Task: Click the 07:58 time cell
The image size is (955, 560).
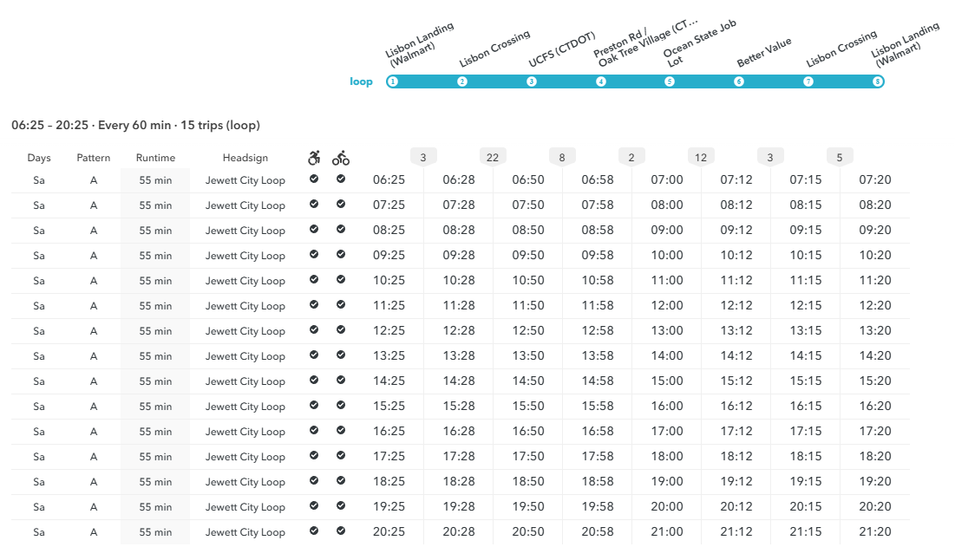Action: tap(598, 205)
